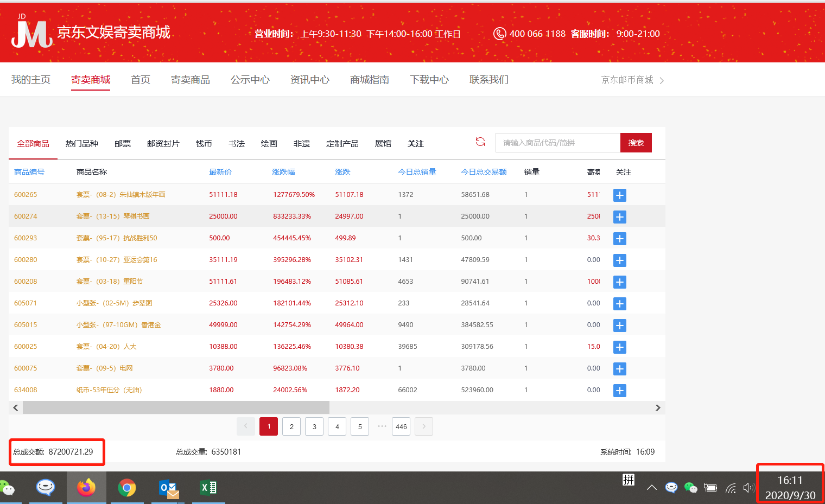Add item 600274 to watchlist with plus icon
Screen dimensions: 825x504
620,217
